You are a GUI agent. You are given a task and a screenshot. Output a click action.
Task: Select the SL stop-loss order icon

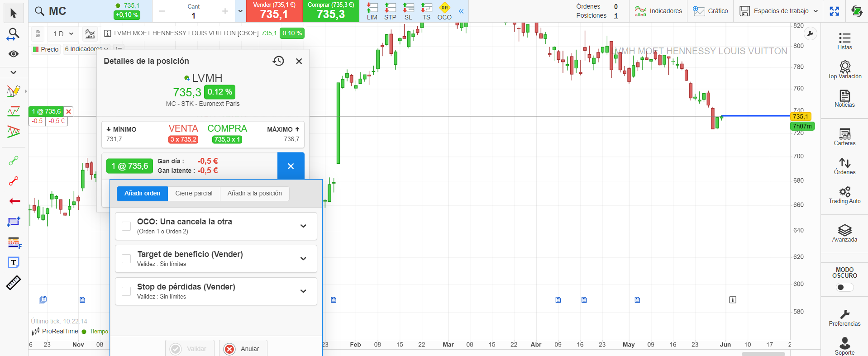click(x=408, y=11)
